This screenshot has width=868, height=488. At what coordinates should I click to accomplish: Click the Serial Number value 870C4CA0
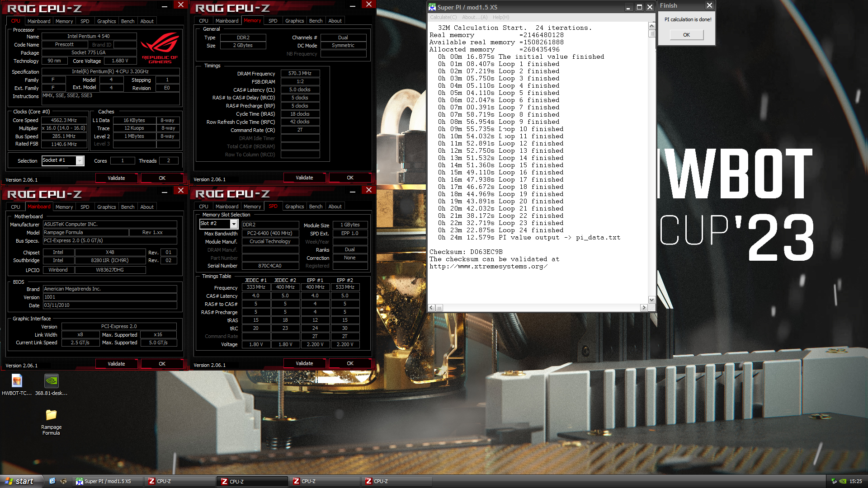(270, 266)
